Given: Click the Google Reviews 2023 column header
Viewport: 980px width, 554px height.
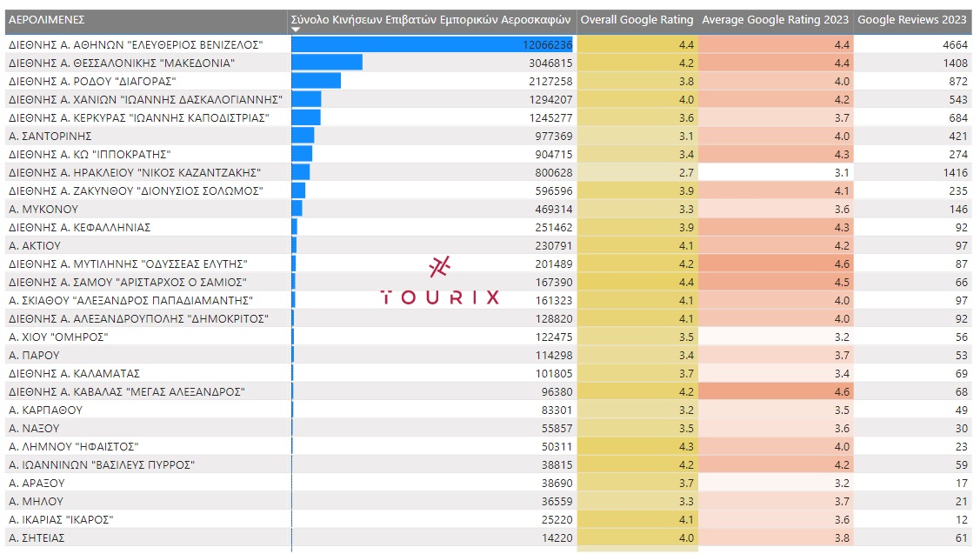Looking at the screenshot, I should point(911,19).
